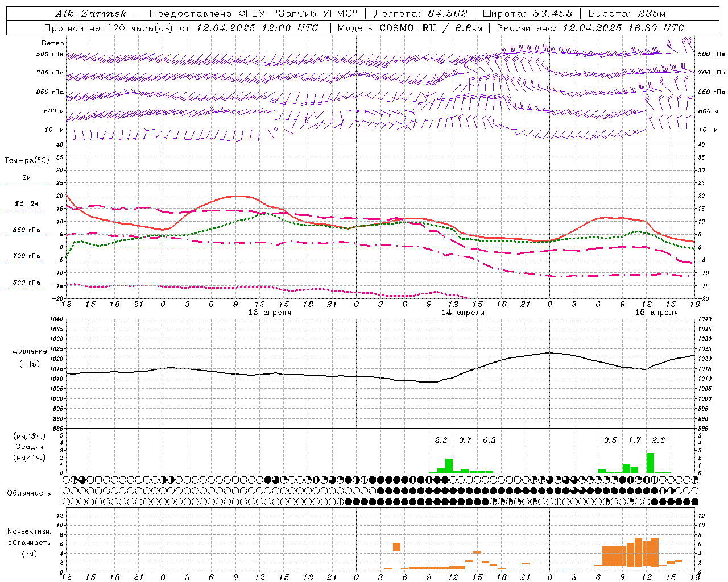This screenshot has width=728, height=582.
Task: Click the Рассчитано: 12.04.2025 16:39 UTC timestamp
Action: [x=590, y=28]
